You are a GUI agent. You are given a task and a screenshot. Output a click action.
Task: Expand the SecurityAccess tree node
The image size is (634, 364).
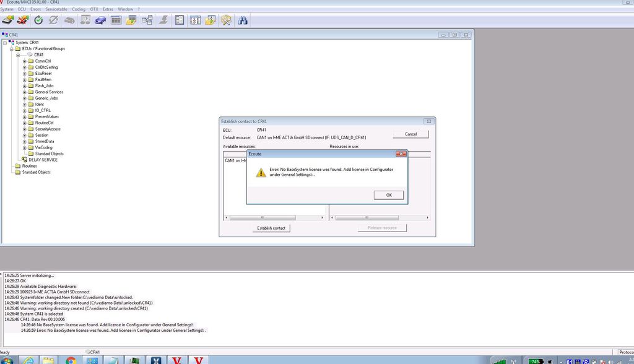coord(24,129)
